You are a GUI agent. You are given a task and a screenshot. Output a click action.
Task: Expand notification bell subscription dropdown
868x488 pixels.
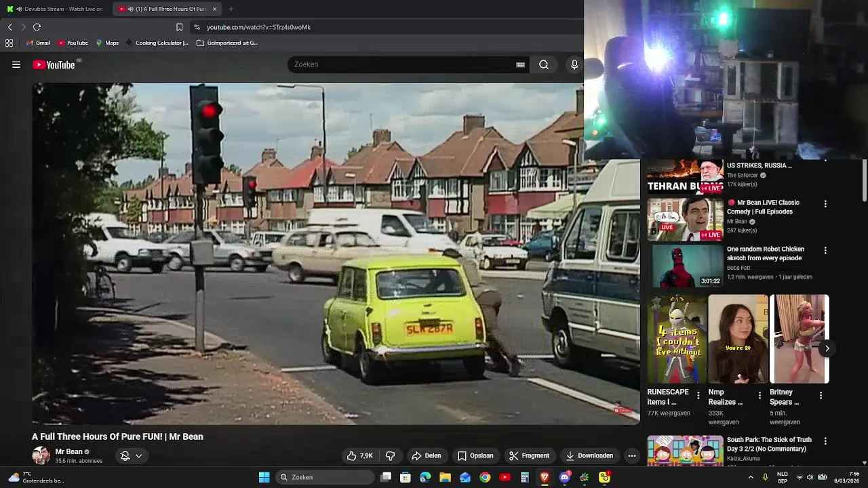131,455
